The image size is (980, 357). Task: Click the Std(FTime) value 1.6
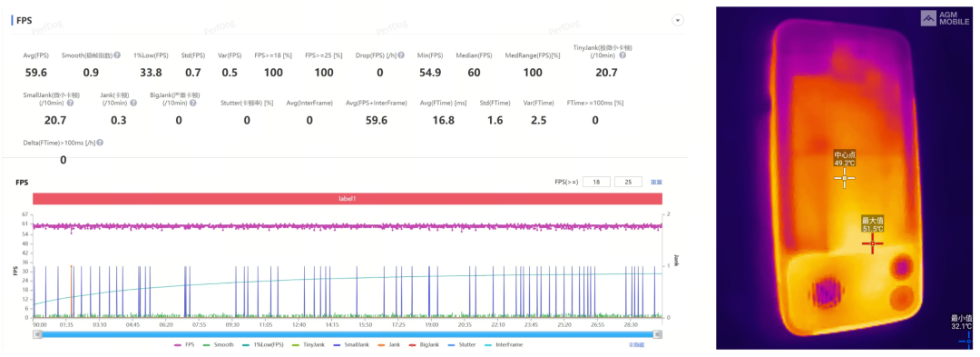(495, 120)
